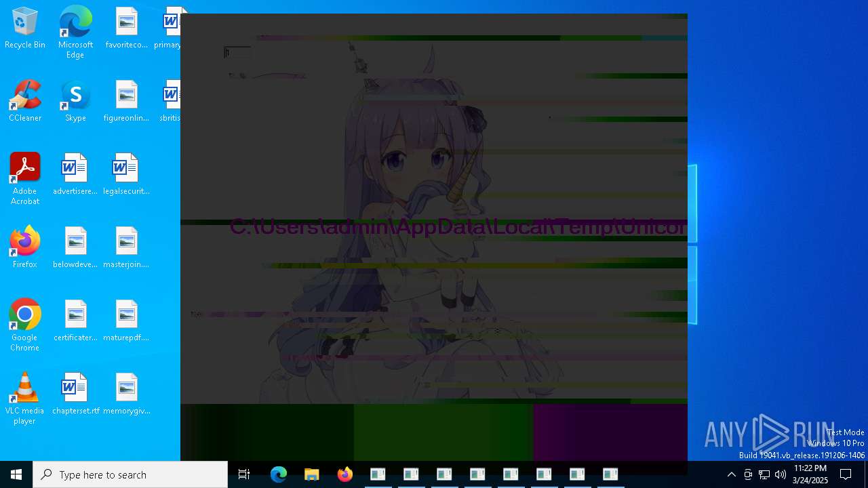Screen dimensions: 868x488
Task: Open the volume control tray icon
Action: pyautogui.click(x=781, y=474)
